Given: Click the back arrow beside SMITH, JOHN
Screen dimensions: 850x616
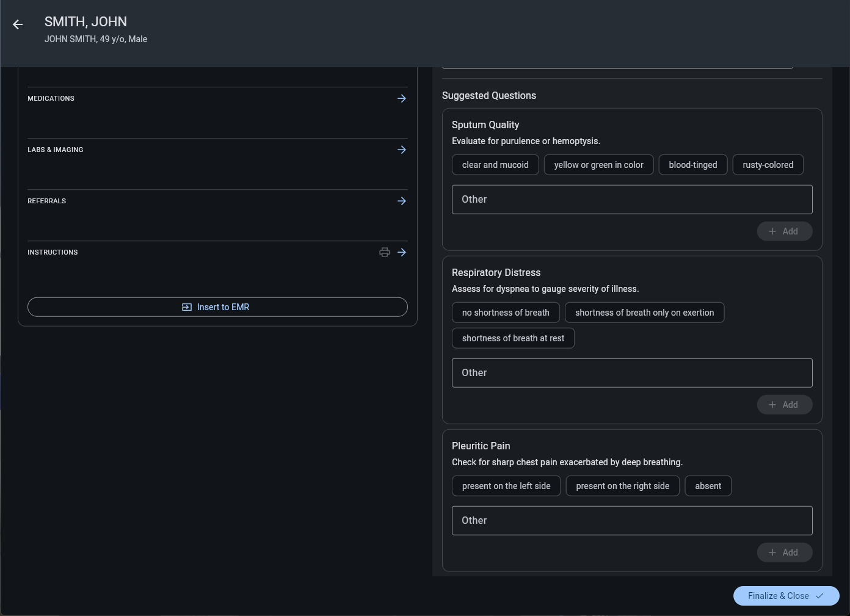Looking at the screenshot, I should [18, 24].
